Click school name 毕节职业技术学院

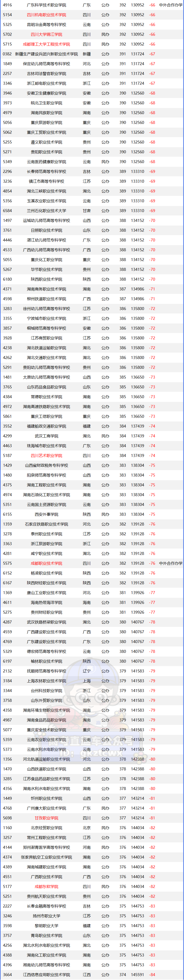point(47,269)
